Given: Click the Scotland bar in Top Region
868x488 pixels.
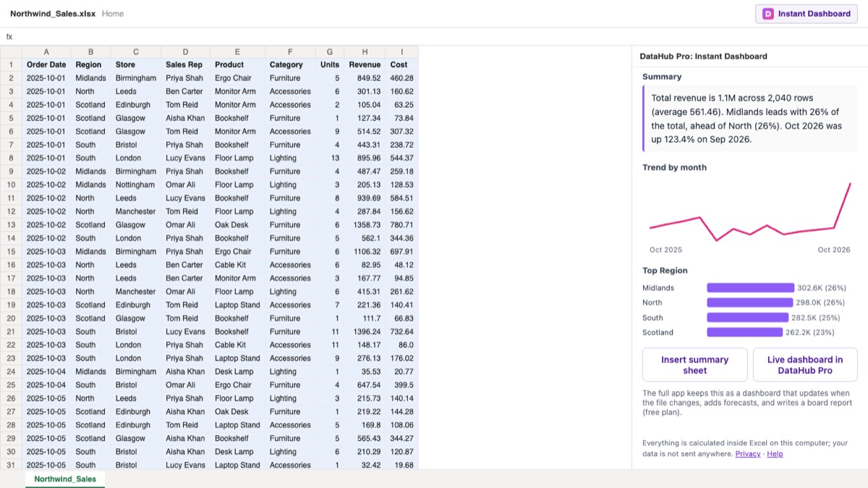Looking at the screenshot, I should (x=744, y=332).
